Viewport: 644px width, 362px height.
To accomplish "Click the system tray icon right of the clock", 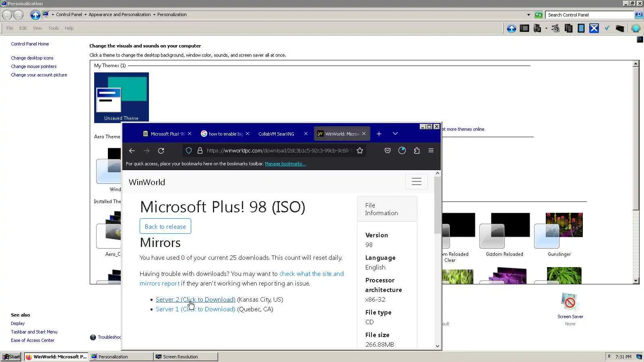I will coord(639,357).
